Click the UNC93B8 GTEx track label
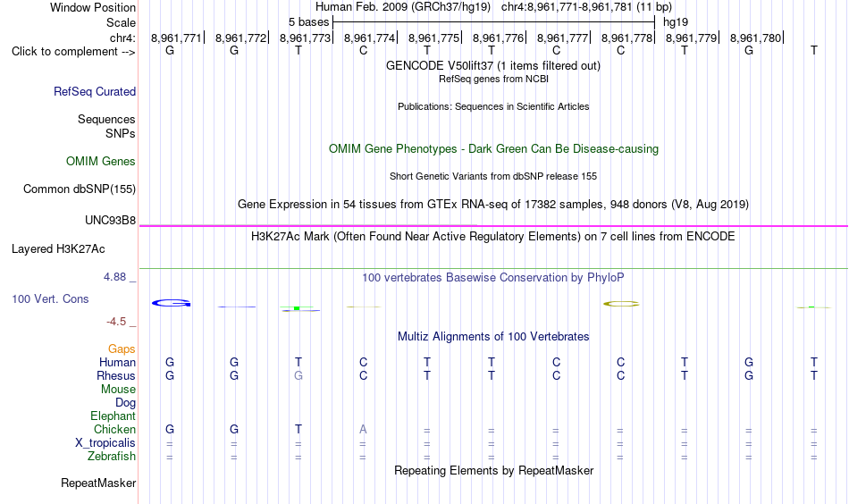The width and height of the screenshot is (849, 504). (111, 221)
